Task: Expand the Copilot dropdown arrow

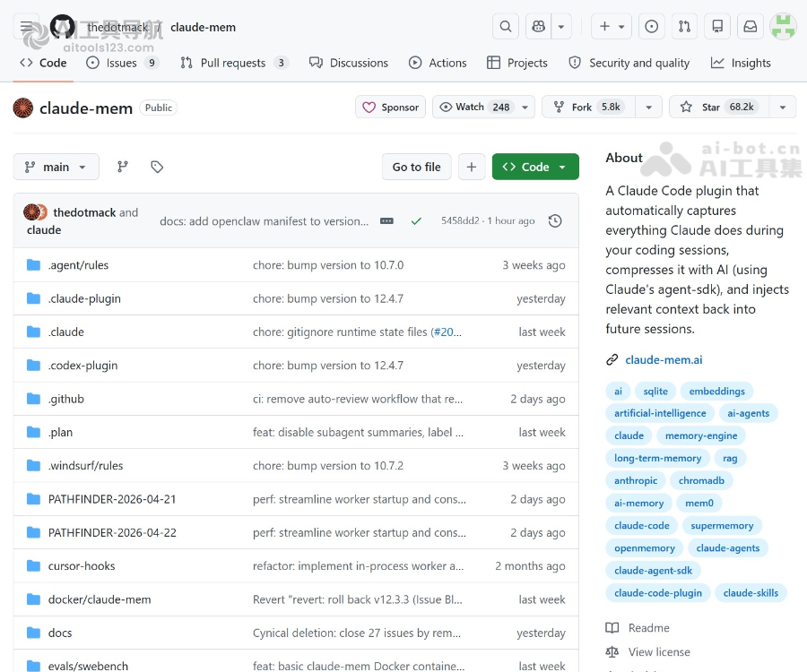Action: click(x=561, y=26)
